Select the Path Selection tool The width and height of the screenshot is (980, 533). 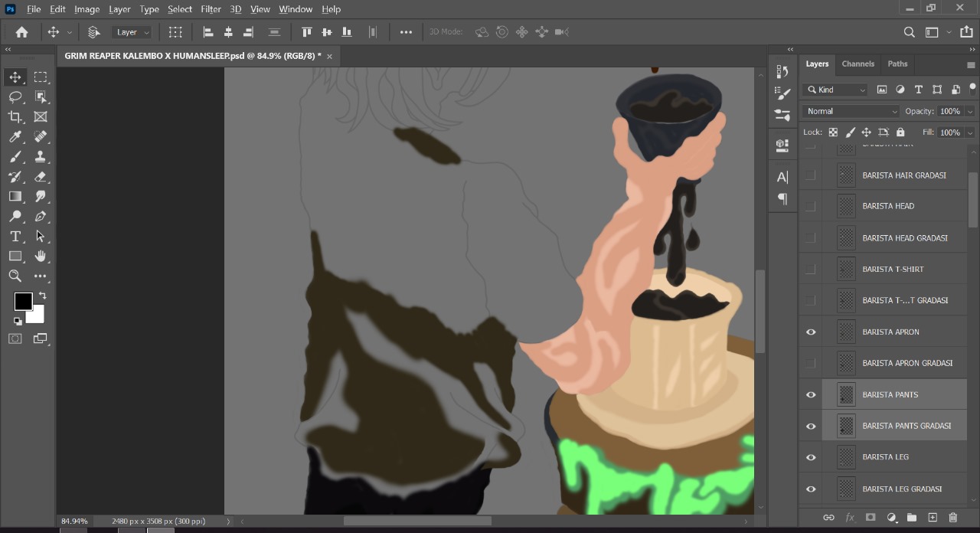(41, 236)
